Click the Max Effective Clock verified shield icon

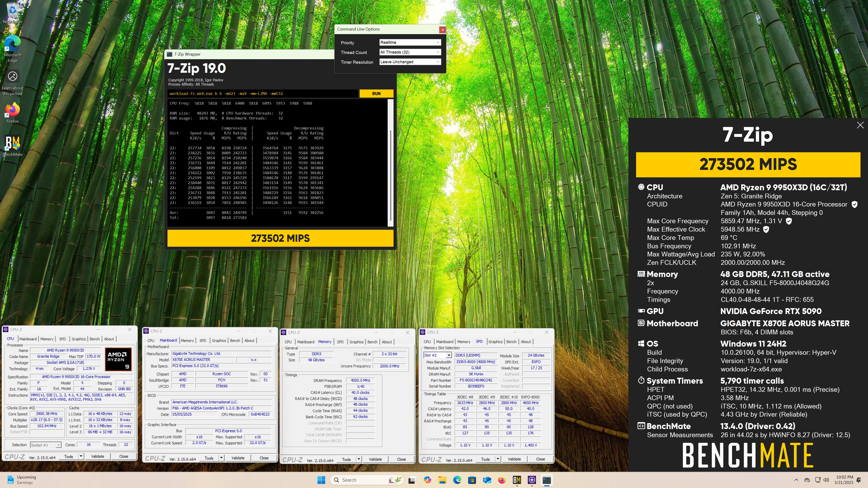[766, 229]
